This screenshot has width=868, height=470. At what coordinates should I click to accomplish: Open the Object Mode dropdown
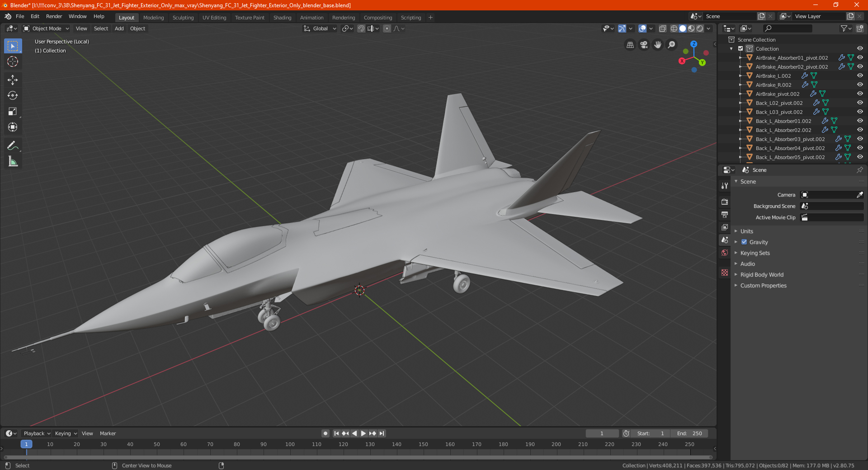click(x=46, y=28)
